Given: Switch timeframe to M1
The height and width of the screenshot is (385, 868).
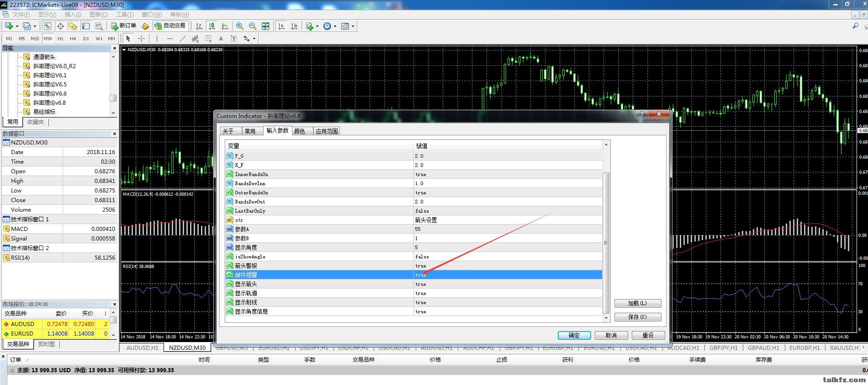Looking at the screenshot, I should coord(9,38).
